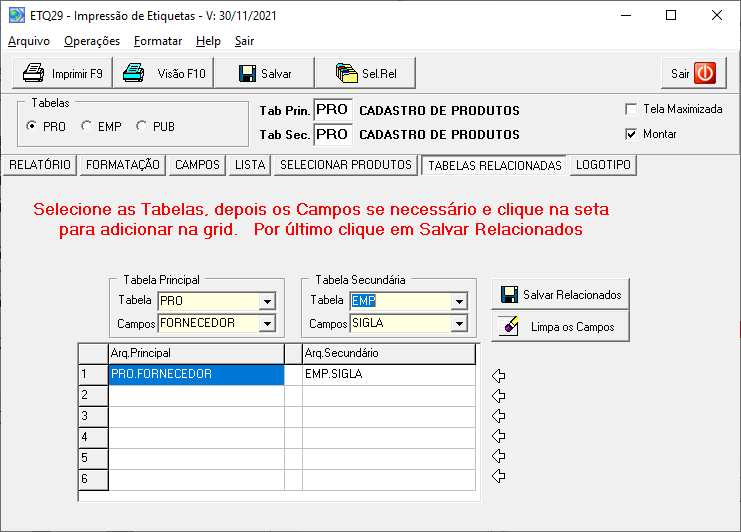Click the Arq.Principal column header

tap(197, 353)
